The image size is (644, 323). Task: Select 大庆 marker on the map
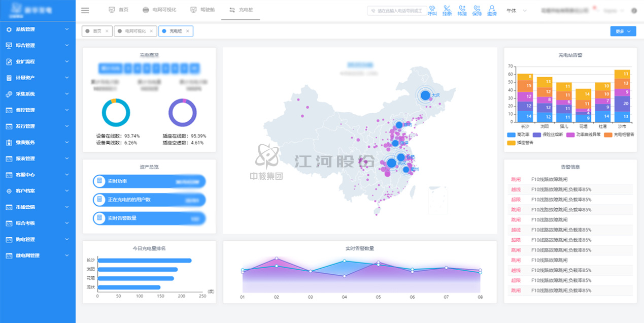click(x=425, y=95)
